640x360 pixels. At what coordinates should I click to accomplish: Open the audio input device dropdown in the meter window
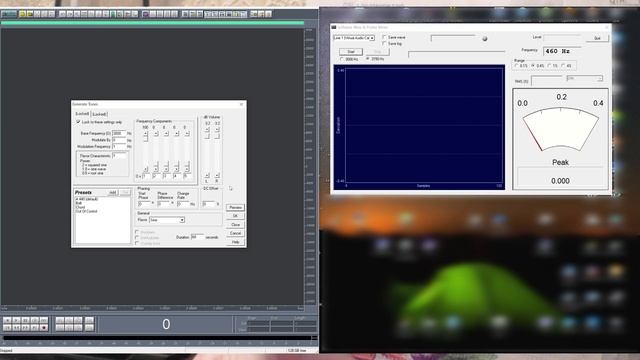tap(354, 38)
